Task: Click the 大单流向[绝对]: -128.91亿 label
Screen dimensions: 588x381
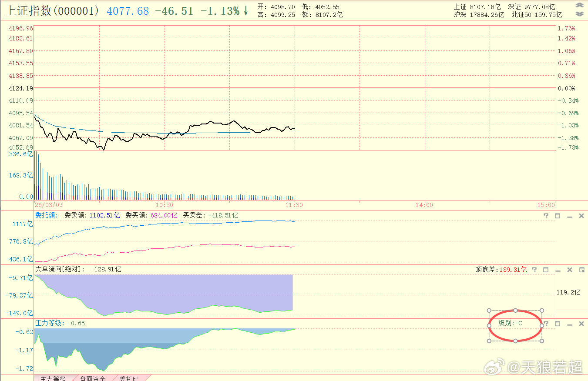Action: (x=78, y=269)
